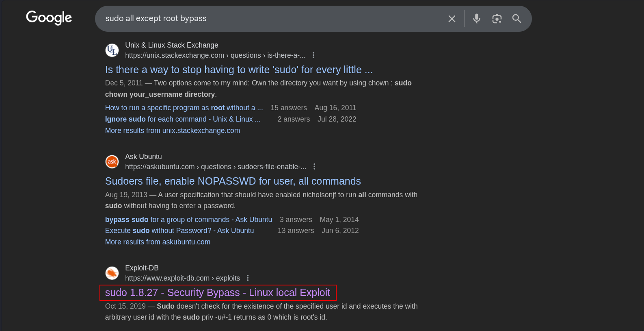This screenshot has height=331, width=644.
Task: Open 'Sudoers file, enable NOPASSWD' result
Action: point(233,181)
